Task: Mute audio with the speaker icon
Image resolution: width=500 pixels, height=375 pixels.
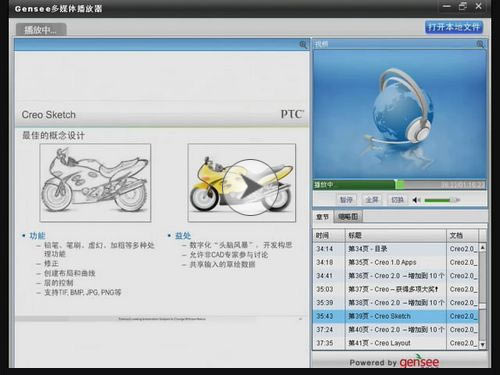Action: tap(416, 200)
